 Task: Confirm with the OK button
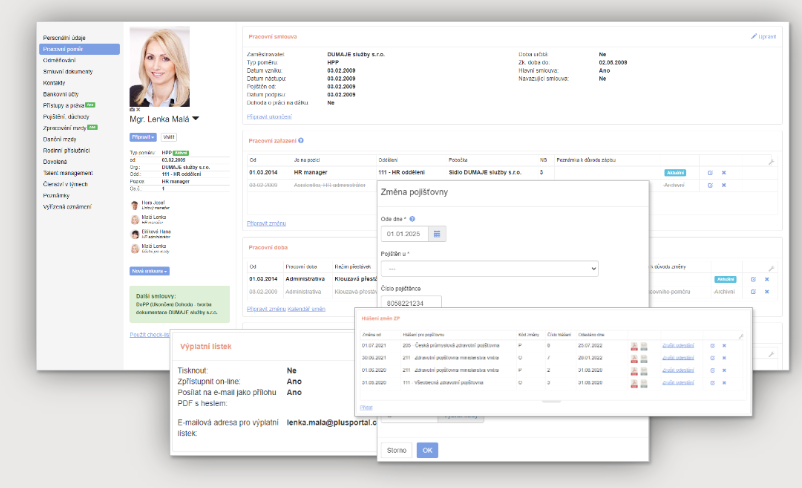[x=427, y=450]
